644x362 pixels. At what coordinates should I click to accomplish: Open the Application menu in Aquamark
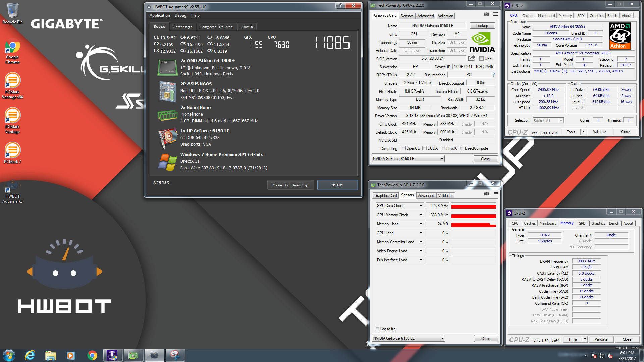[x=160, y=15]
